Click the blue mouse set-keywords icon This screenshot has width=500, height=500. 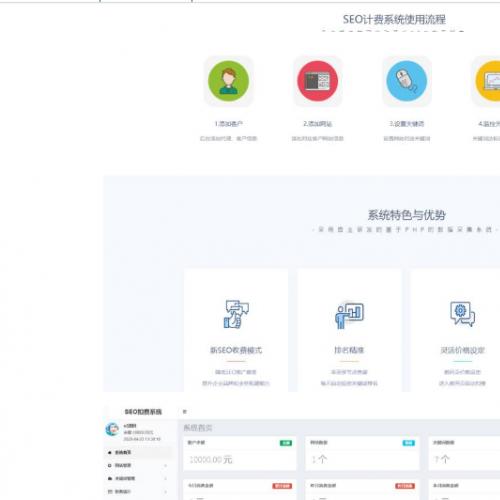(406, 81)
